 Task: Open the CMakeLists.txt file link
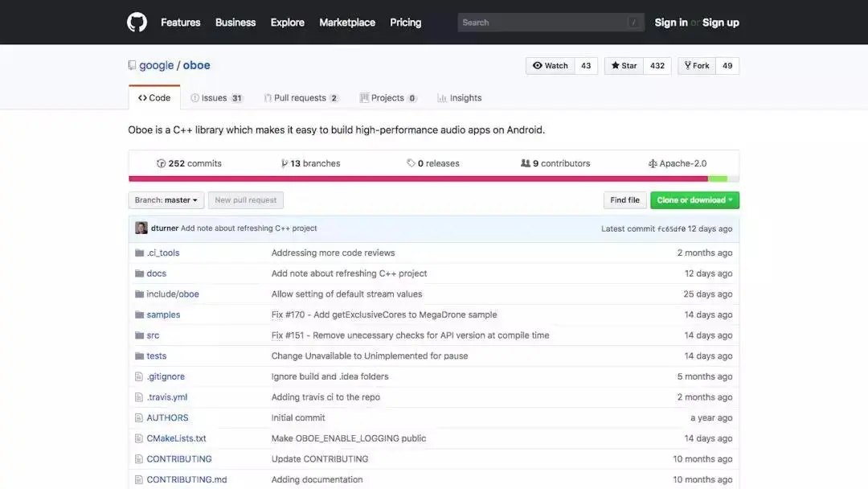tap(176, 438)
